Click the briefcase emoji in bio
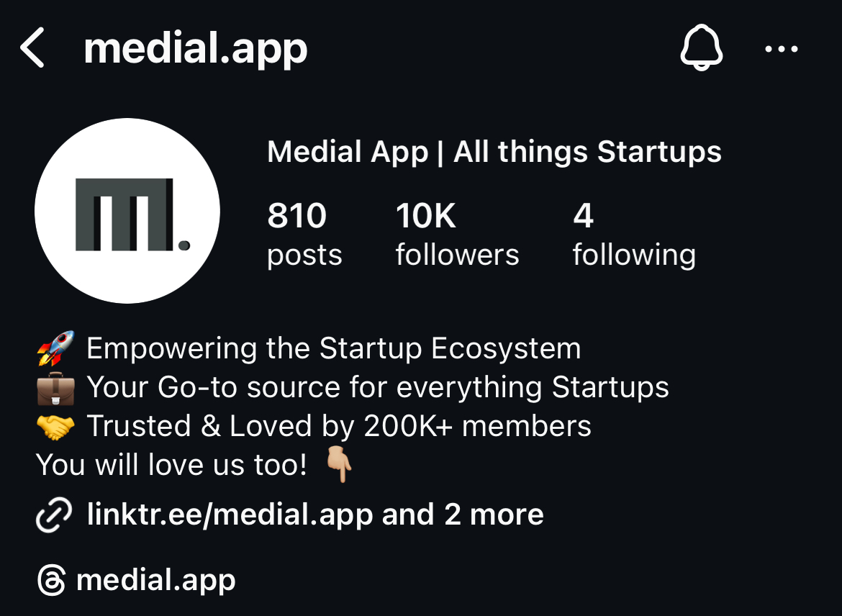Viewport: 842px width, 616px height. click(x=55, y=387)
